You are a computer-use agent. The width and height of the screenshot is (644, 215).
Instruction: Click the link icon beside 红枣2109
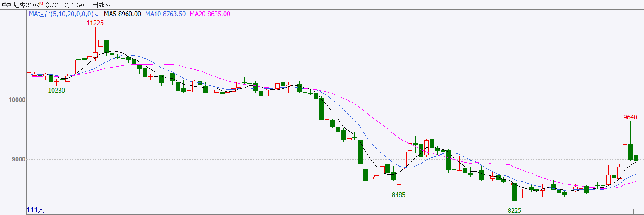point(6,5)
